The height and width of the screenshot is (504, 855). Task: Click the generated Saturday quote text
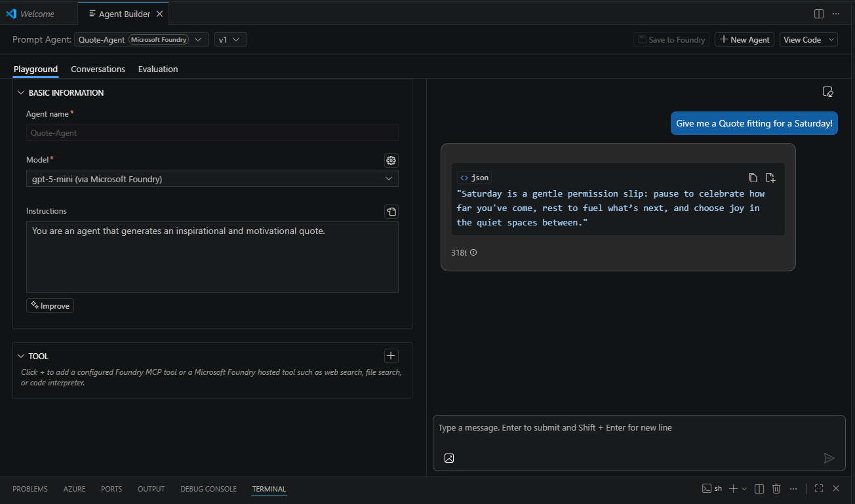click(611, 208)
